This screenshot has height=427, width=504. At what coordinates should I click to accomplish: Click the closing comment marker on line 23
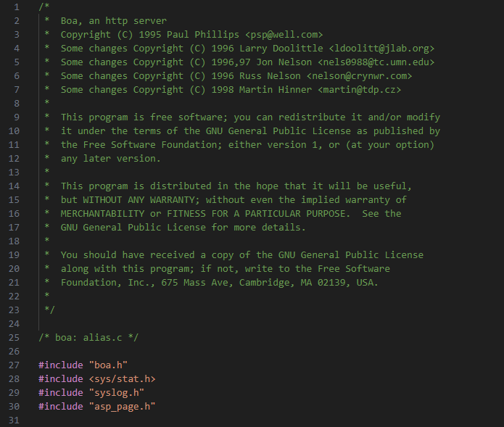[x=49, y=310]
